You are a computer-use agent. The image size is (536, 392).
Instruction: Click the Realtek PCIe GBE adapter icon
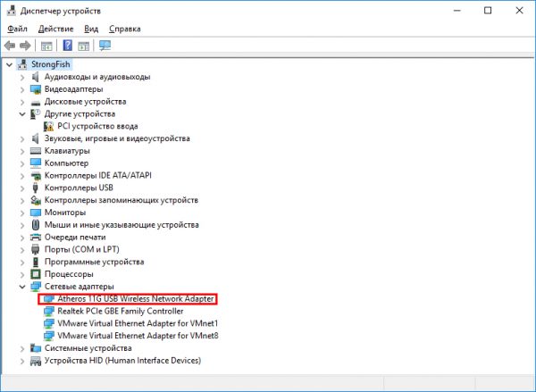[49, 311]
